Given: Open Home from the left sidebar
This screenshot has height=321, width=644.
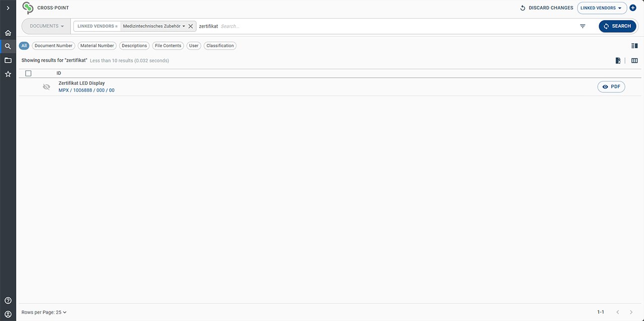Looking at the screenshot, I should (x=8, y=32).
